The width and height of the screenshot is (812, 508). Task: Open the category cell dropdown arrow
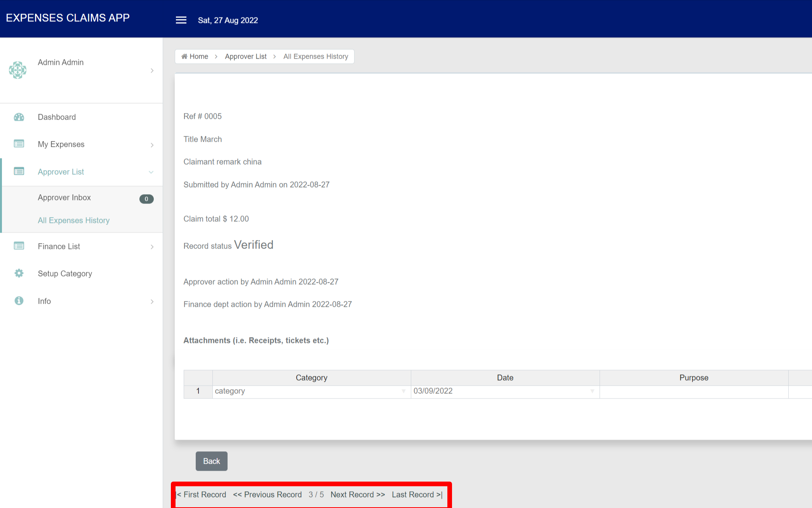403,391
